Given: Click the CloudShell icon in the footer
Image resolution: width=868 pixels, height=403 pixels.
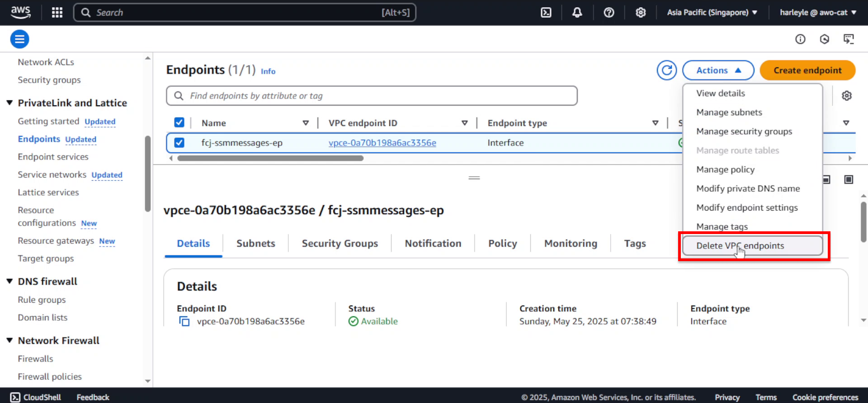Looking at the screenshot, I should click(15, 397).
